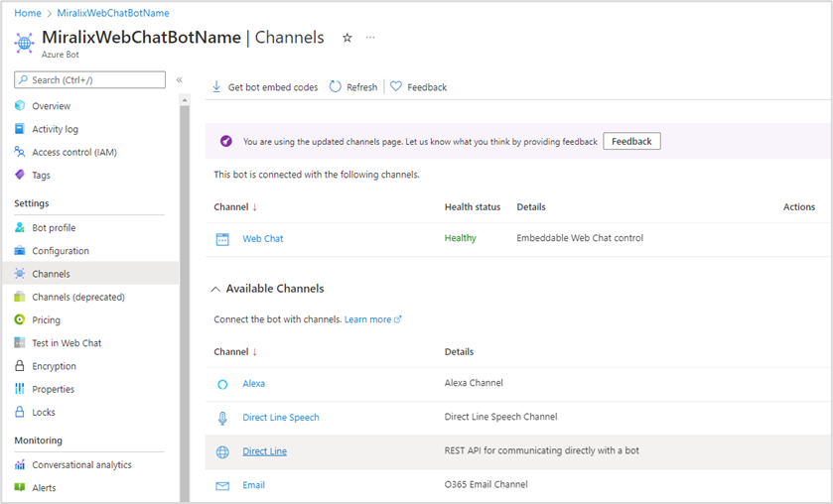Sort available channels by Channel column
The width and height of the screenshot is (833, 504).
click(x=235, y=351)
